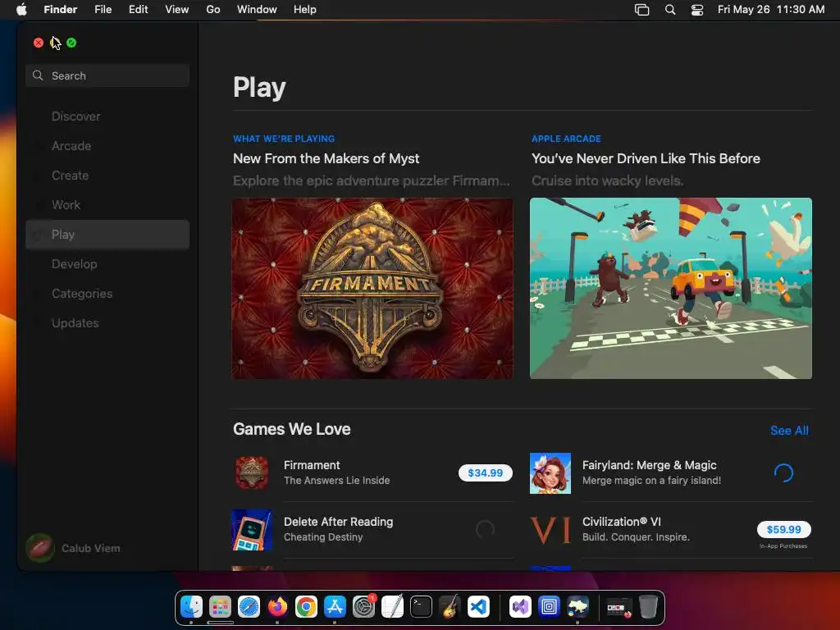Open 'You've Never Driven Like This Before' headline
The height and width of the screenshot is (630, 840).
pos(646,158)
